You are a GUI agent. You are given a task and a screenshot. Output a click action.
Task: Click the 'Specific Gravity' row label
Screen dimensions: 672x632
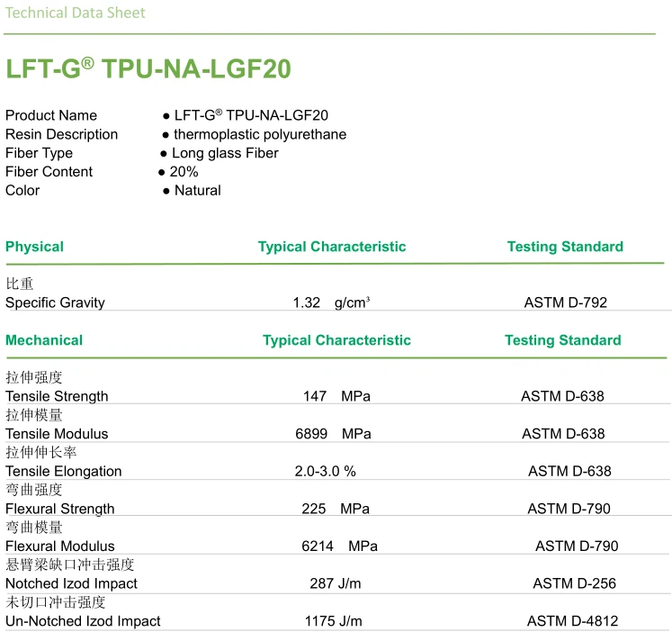click(55, 302)
